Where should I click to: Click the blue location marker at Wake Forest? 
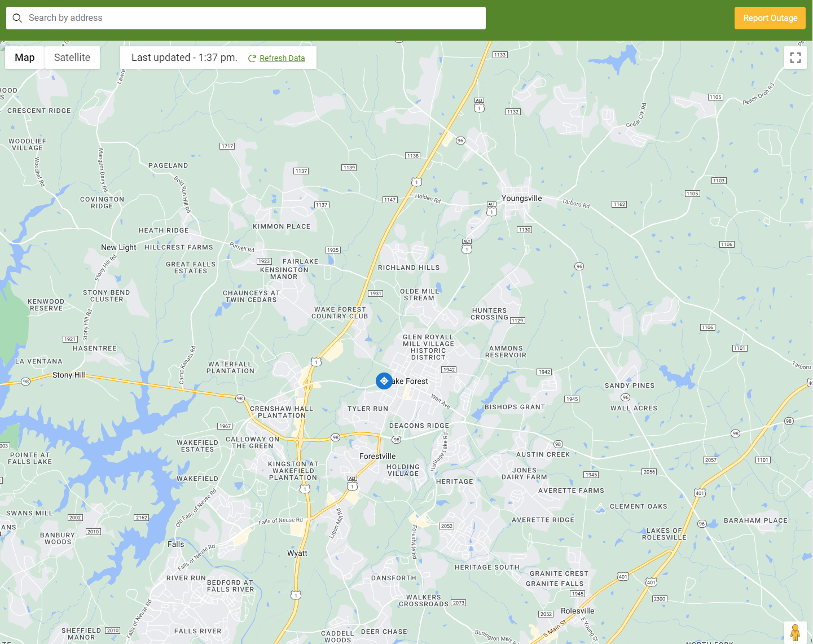tap(384, 381)
